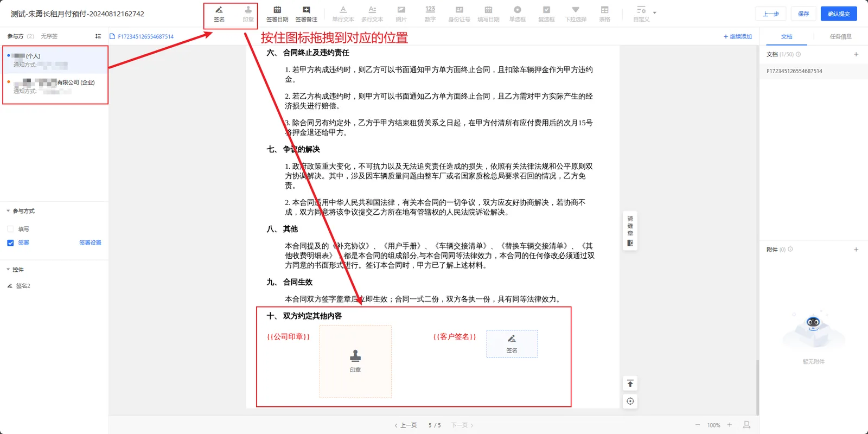Click the 继续添加 continue adding link
868x434 pixels.
pyautogui.click(x=738, y=36)
